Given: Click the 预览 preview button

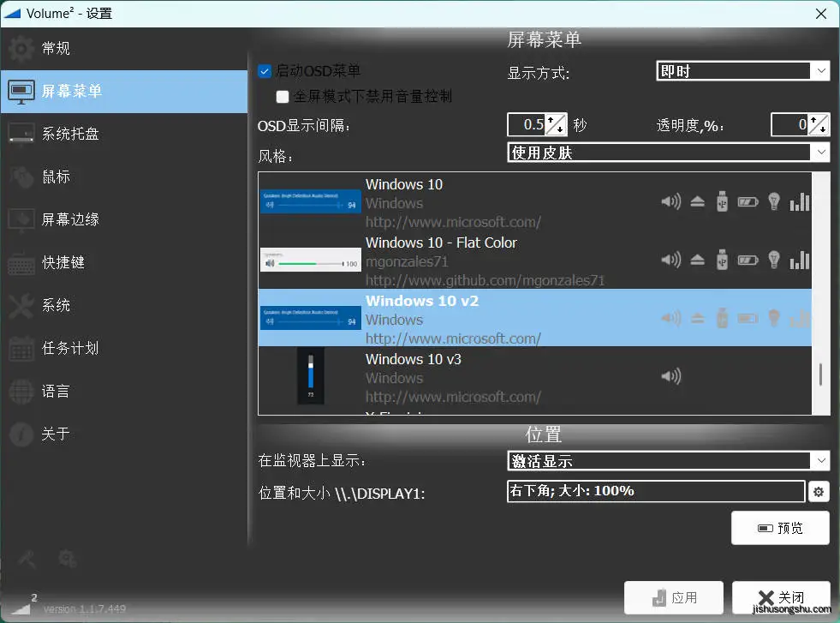Looking at the screenshot, I should (x=780, y=528).
